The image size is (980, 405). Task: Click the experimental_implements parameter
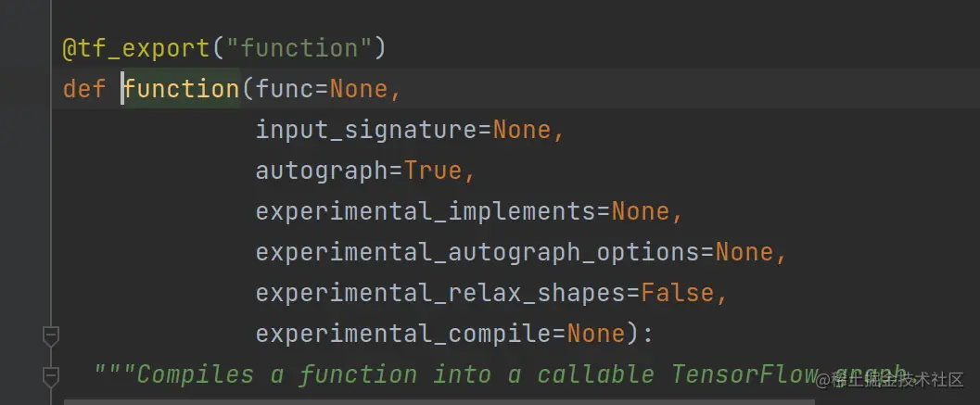[426, 211]
